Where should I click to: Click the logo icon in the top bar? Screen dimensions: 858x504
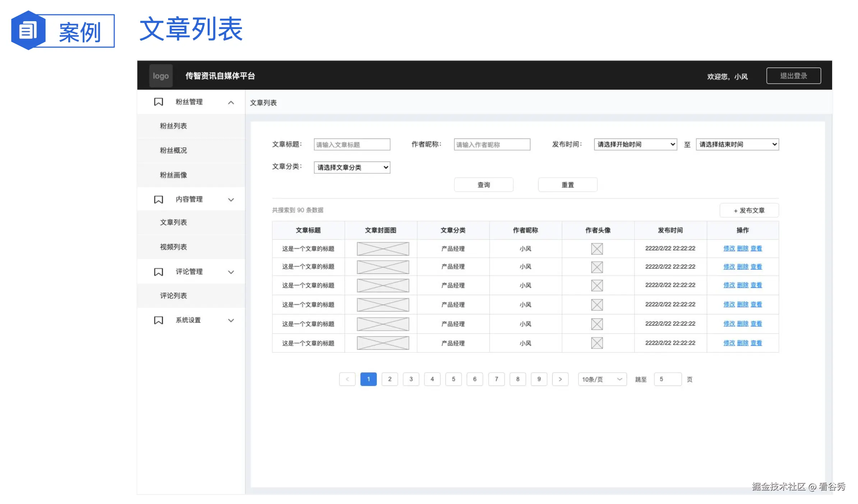161,75
